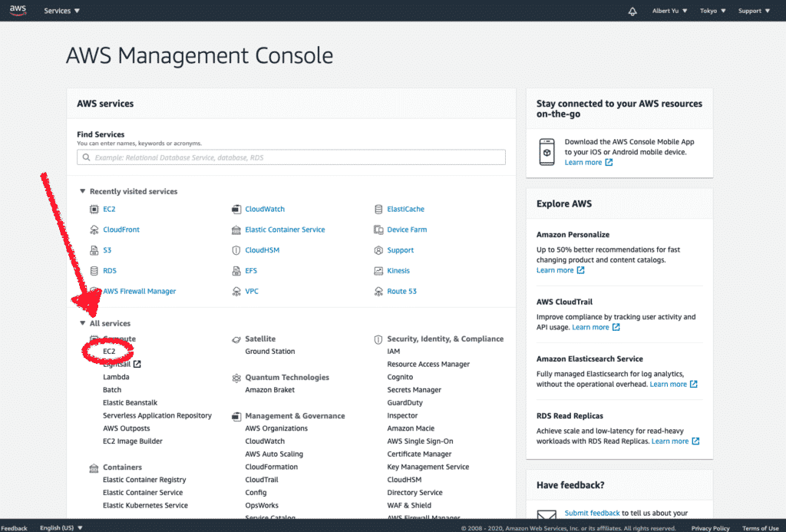
Task: Click the Satellite category icon
Action: (x=236, y=339)
